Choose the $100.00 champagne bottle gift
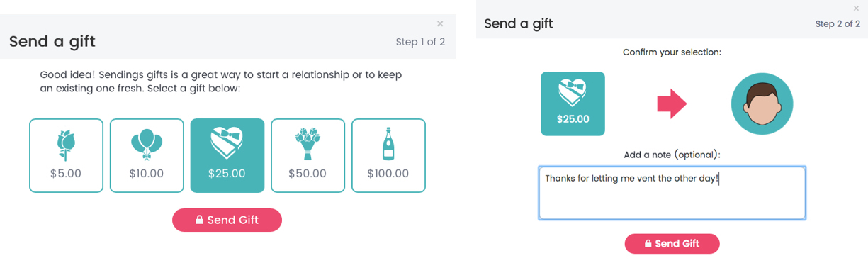868x268 pixels. point(388,155)
